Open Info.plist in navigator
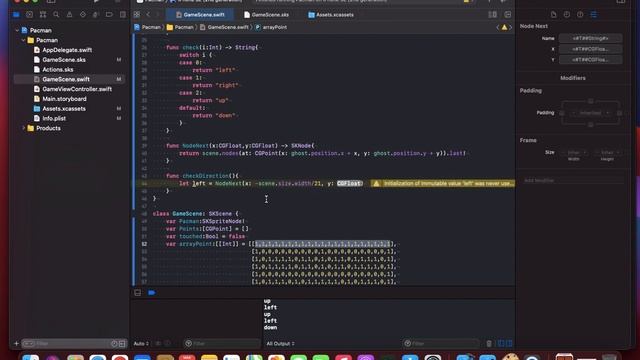This screenshot has width=640, height=360. (54, 118)
